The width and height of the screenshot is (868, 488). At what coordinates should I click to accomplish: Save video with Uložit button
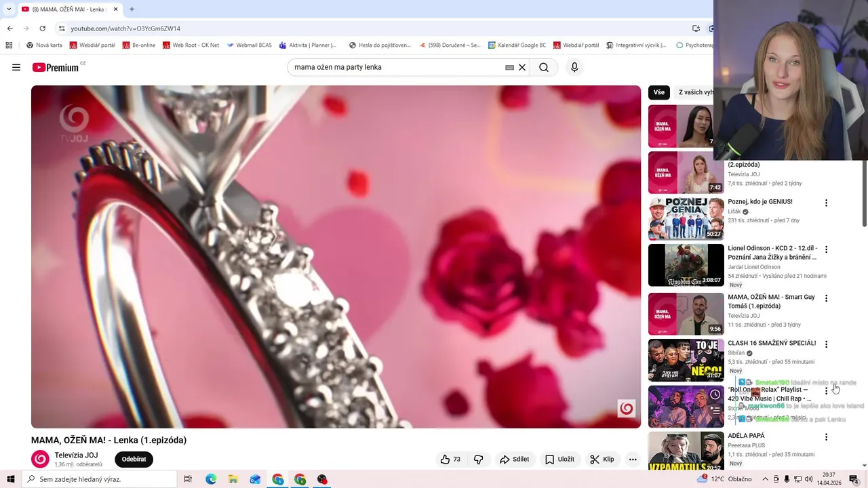pos(560,459)
